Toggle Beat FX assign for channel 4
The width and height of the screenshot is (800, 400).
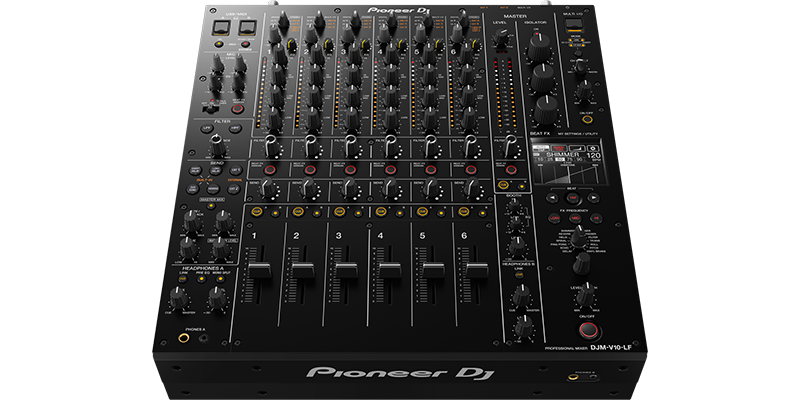(391, 170)
